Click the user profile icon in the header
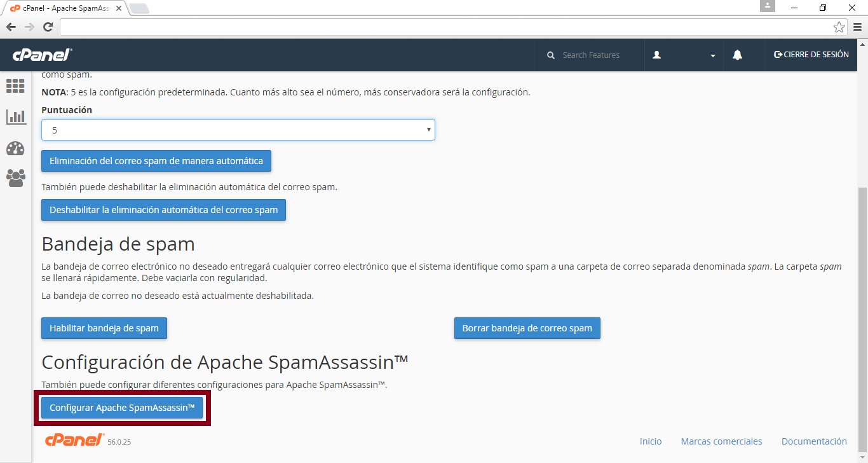The width and height of the screenshot is (868, 463). tap(657, 55)
